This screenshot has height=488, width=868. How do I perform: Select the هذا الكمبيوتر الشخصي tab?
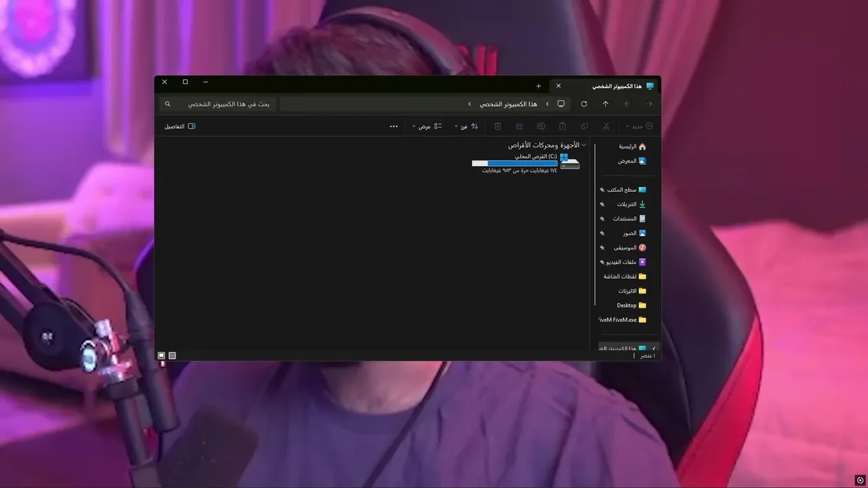tap(605, 86)
